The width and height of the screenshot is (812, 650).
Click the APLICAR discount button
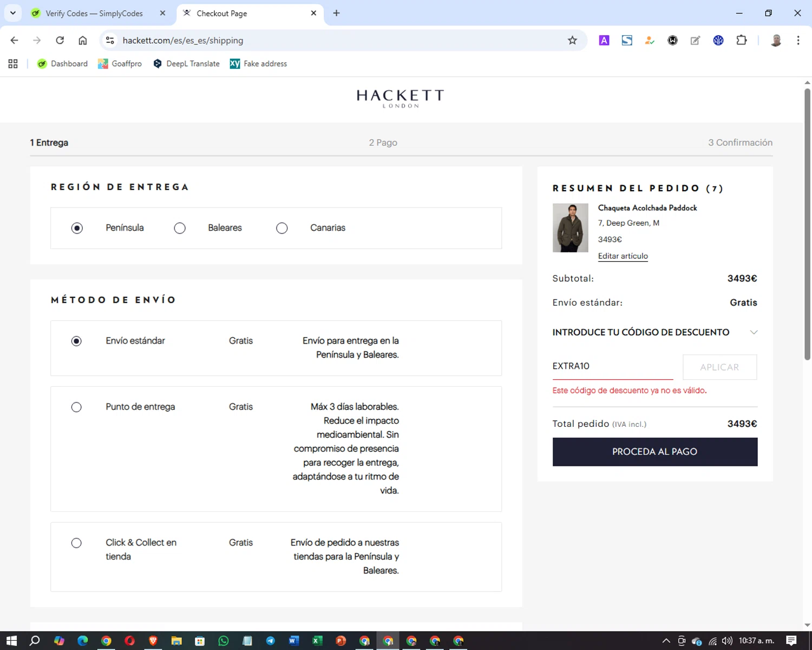click(719, 367)
